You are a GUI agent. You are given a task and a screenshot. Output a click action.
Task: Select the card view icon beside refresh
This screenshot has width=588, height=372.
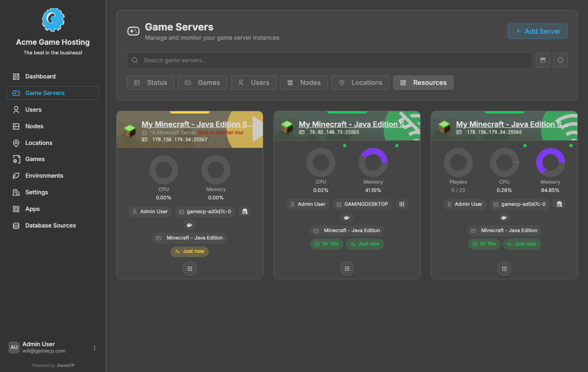543,60
